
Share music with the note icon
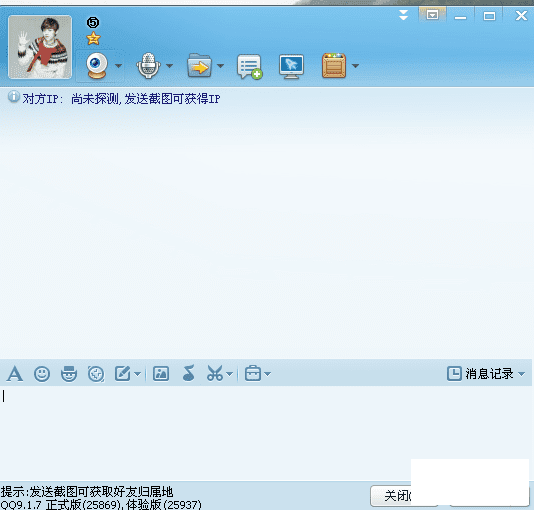pos(189,373)
